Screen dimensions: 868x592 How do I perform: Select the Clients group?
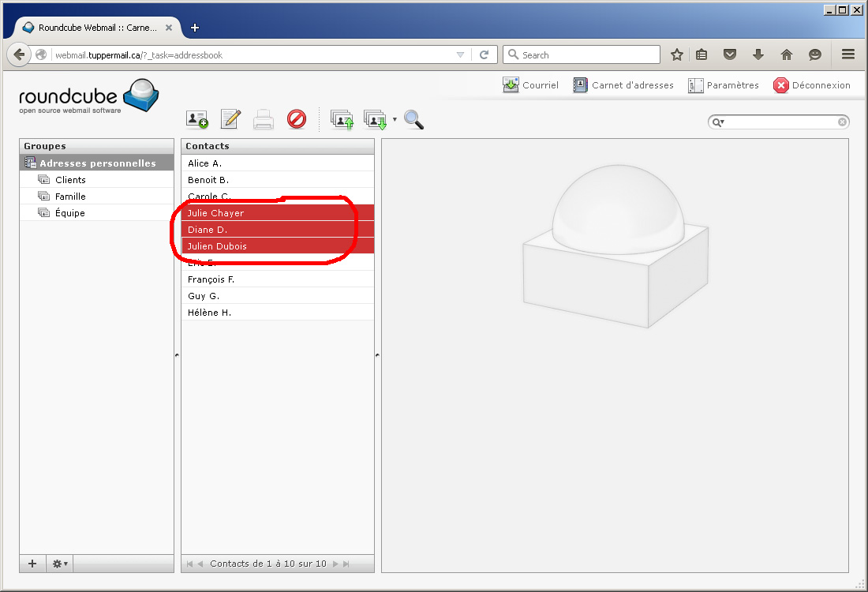(70, 180)
